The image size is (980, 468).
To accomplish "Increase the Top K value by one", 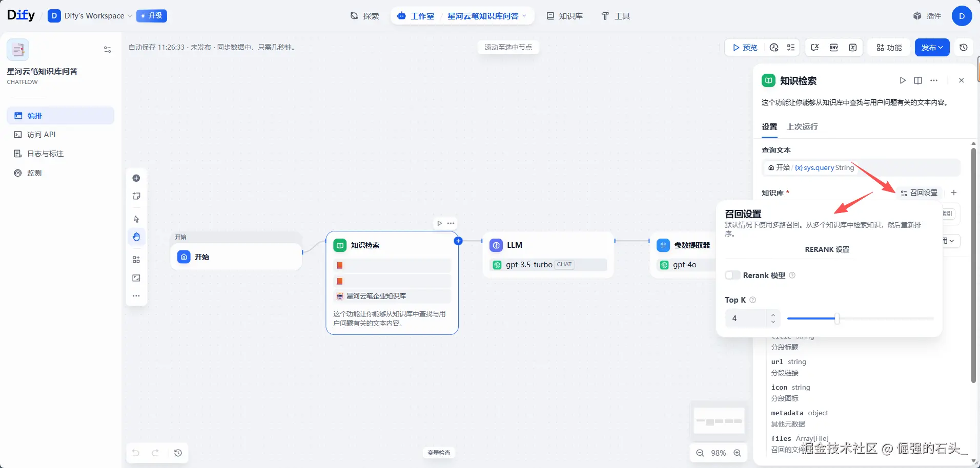I will tap(773, 315).
